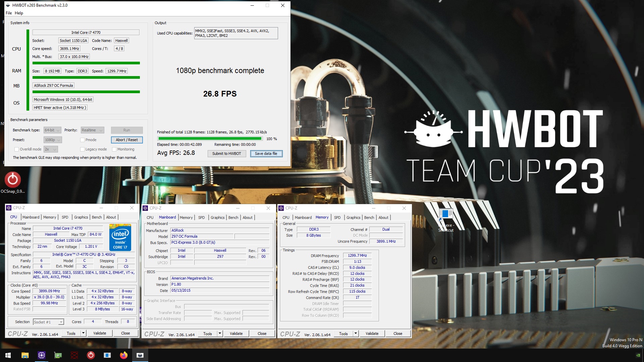Click the title icon of the CPU-Z Memory window
The height and width of the screenshot is (362, 644).
tap(281, 208)
